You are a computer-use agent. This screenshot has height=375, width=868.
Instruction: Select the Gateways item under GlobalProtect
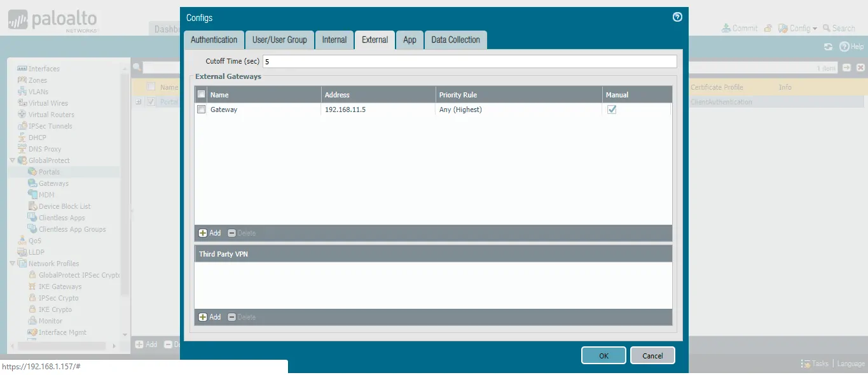(53, 183)
